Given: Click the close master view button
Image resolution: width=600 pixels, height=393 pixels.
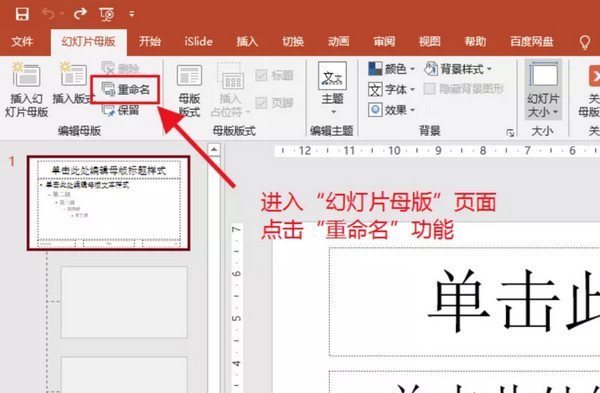Looking at the screenshot, I should (589, 90).
